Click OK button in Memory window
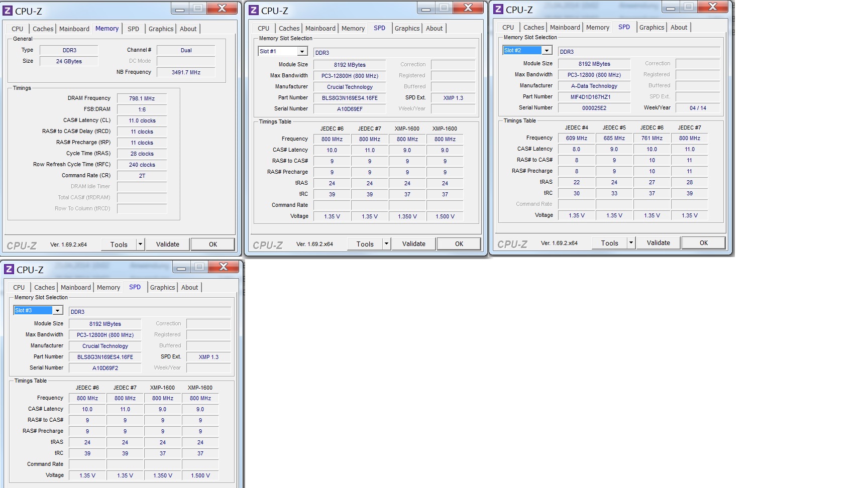The width and height of the screenshot is (868, 488). click(213, 245)
